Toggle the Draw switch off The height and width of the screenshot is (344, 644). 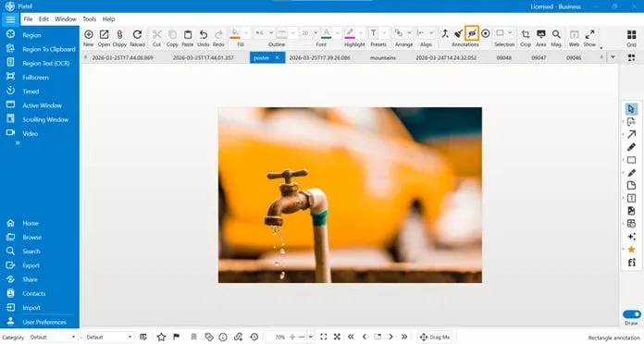tap(632, 314)
